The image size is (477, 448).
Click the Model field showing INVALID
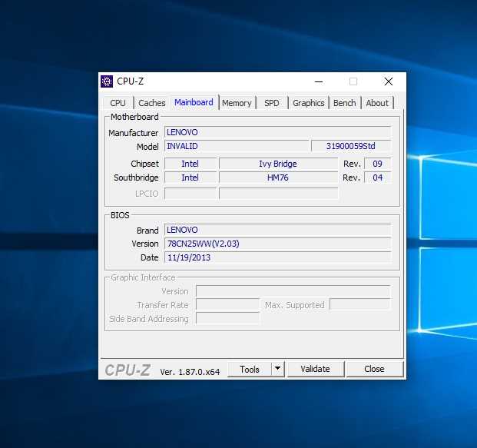pos(237,146)
